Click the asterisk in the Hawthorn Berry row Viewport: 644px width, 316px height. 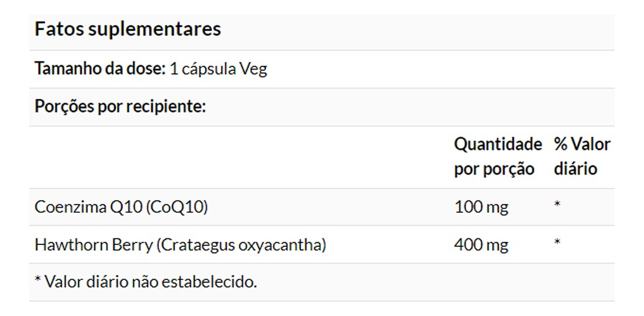pos(557,242)
